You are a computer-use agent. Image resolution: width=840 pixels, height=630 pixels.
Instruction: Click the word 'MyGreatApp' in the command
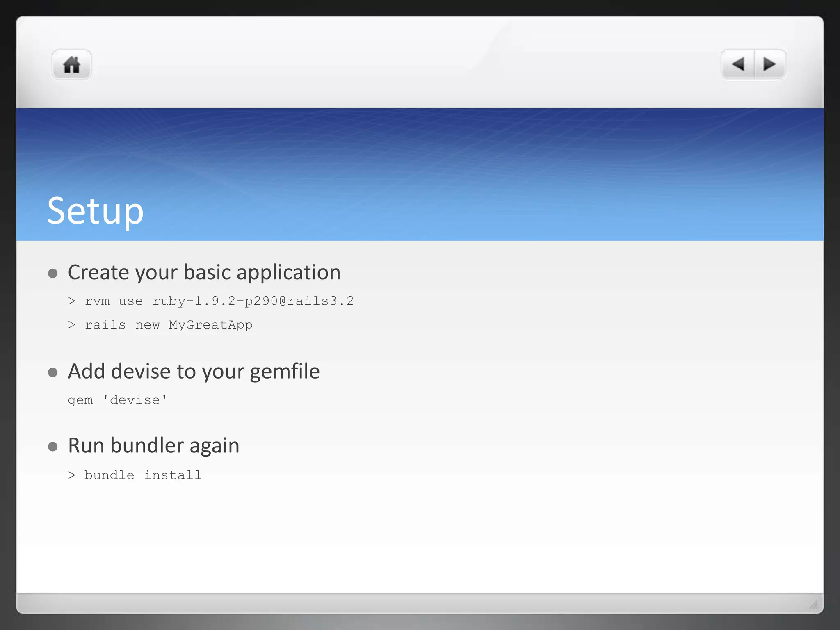[210, 325]
